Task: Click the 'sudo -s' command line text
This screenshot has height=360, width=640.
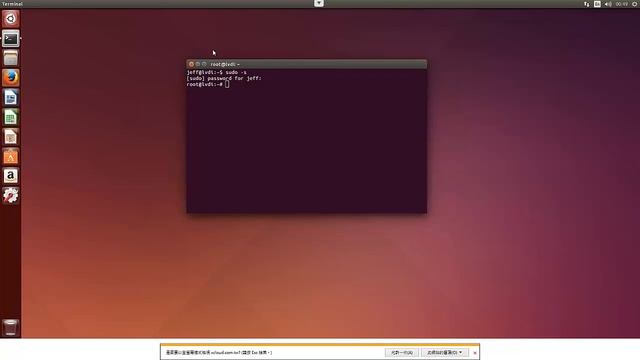Action: coord(236,72)
